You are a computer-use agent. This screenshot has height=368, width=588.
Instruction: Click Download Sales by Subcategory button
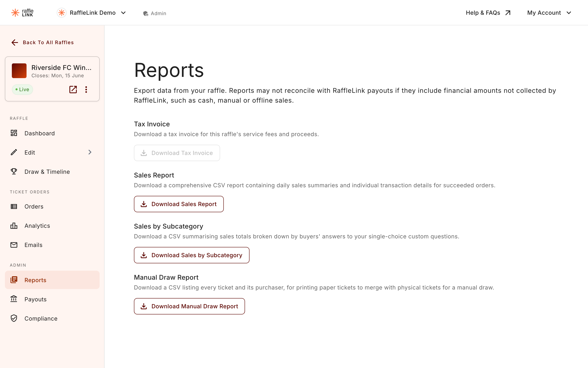pyautogui.click(x=192, y=255)
